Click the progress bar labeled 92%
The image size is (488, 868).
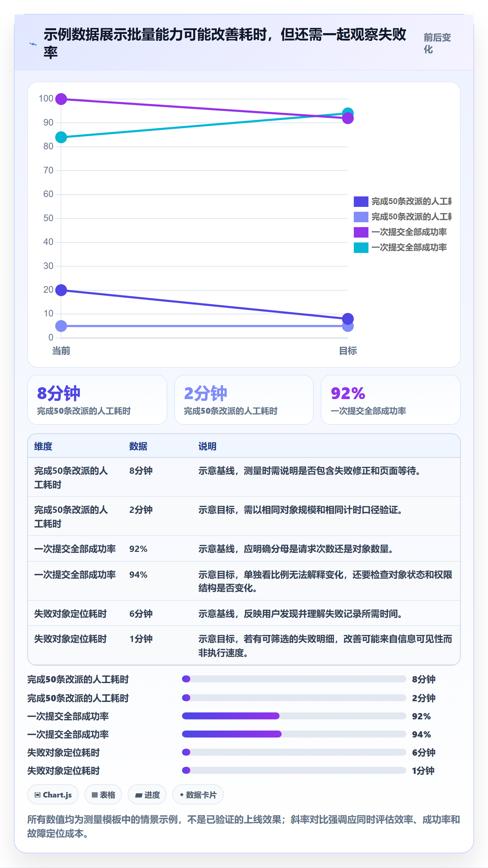point(294,716)
